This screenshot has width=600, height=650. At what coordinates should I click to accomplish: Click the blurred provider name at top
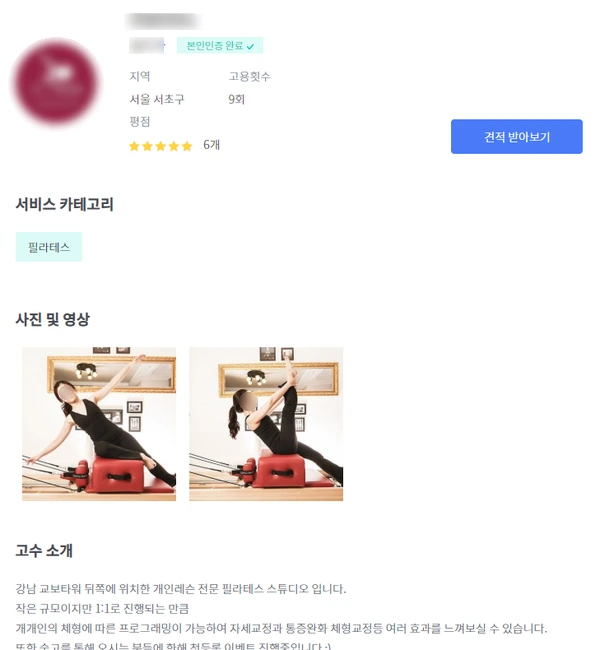pyautogui.click(x=164, y=21)
